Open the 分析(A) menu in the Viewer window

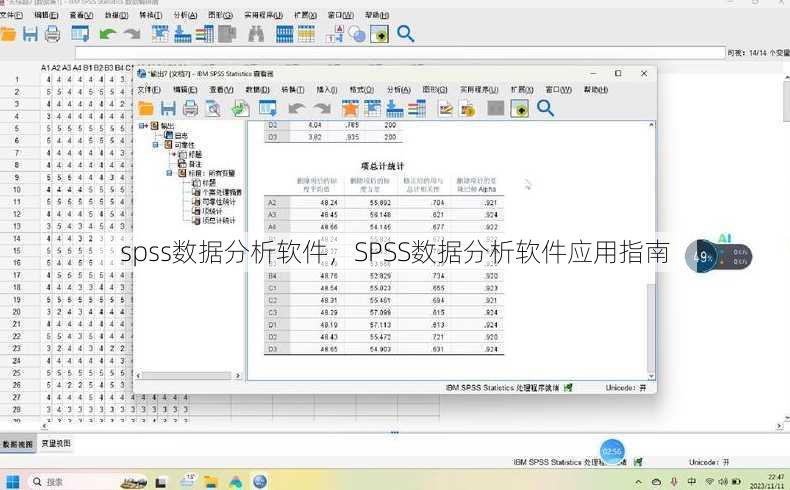click(399, 89)
